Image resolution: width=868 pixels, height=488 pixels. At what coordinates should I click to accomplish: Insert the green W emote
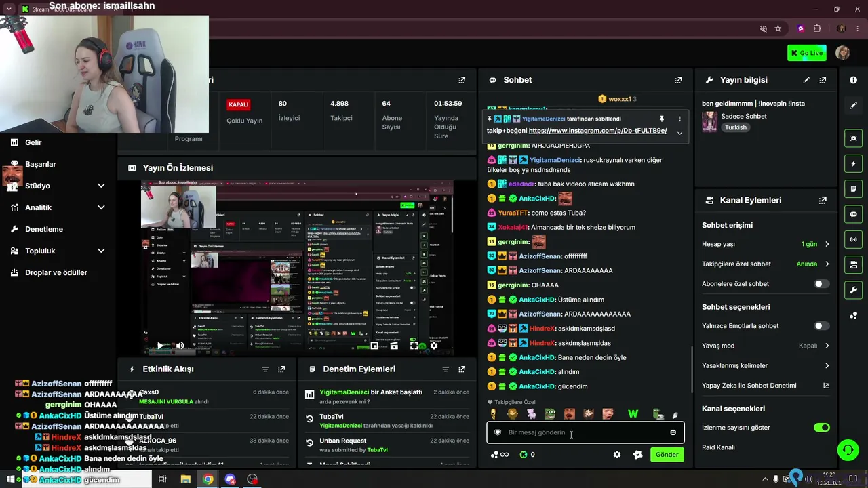[633, 414]
